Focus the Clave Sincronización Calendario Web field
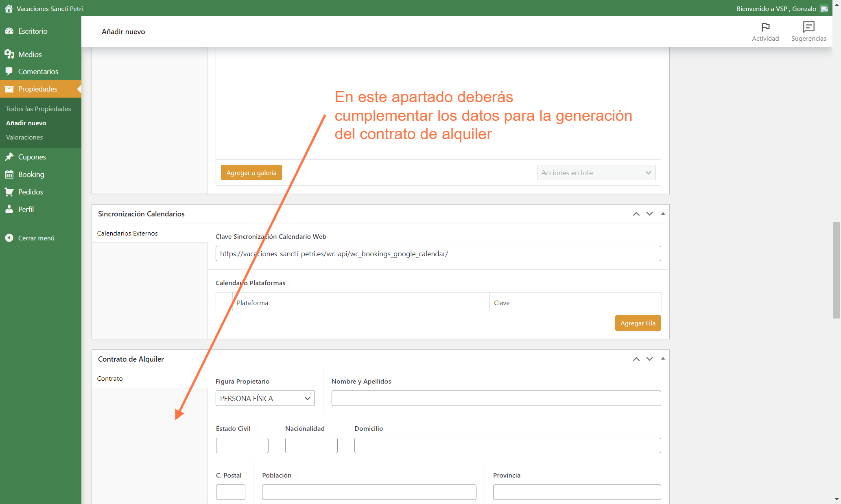Image resolution: width=841 pixels, height=504 pixels. click(x=438, y=253)
